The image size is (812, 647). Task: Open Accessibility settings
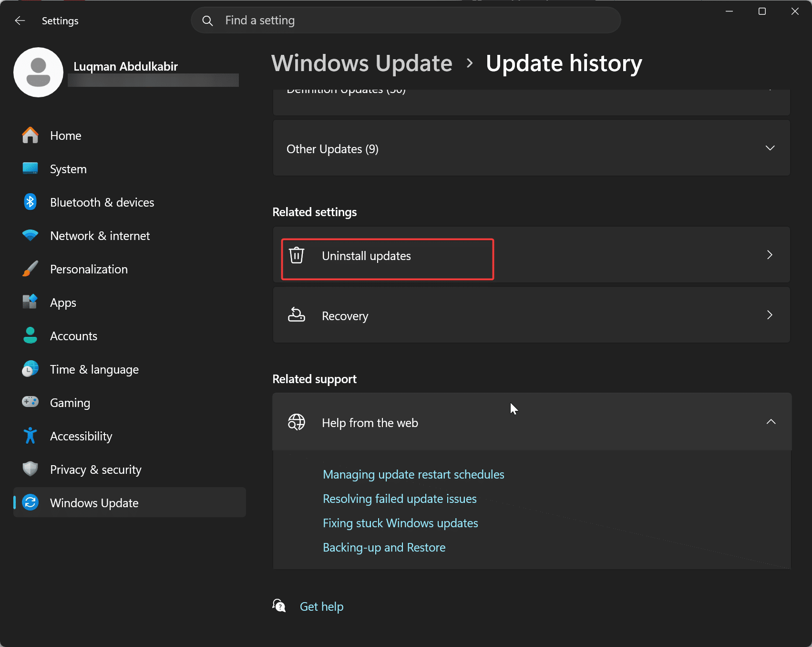[x=130, y=436]
